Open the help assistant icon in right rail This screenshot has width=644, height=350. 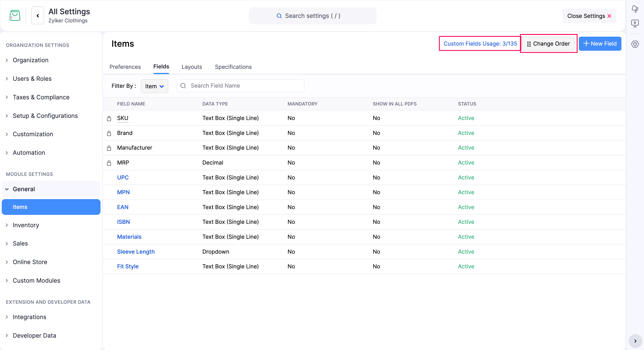[x=635, y=44]
